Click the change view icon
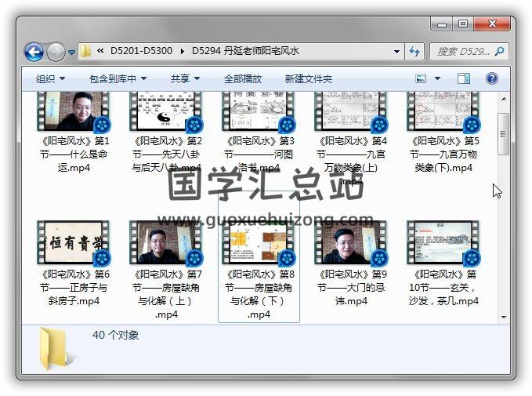Screen dimensions: 532x396 tap(421, 78)
